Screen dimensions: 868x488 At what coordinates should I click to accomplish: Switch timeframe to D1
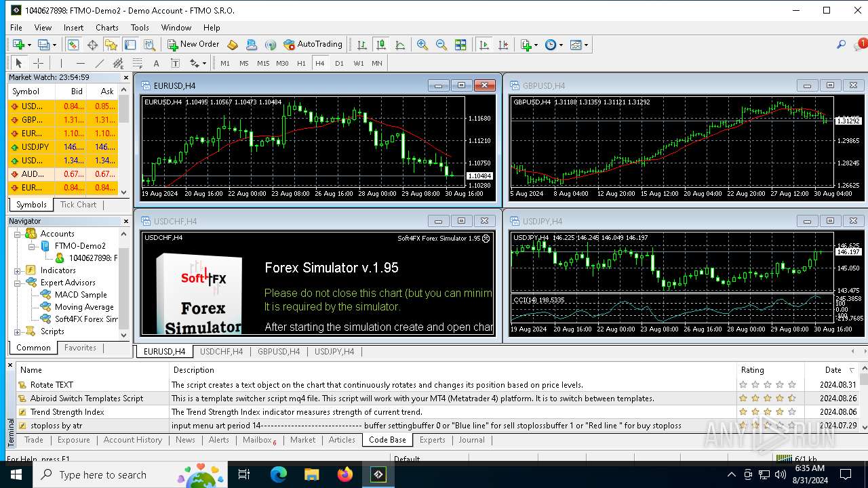coord(339,63)
